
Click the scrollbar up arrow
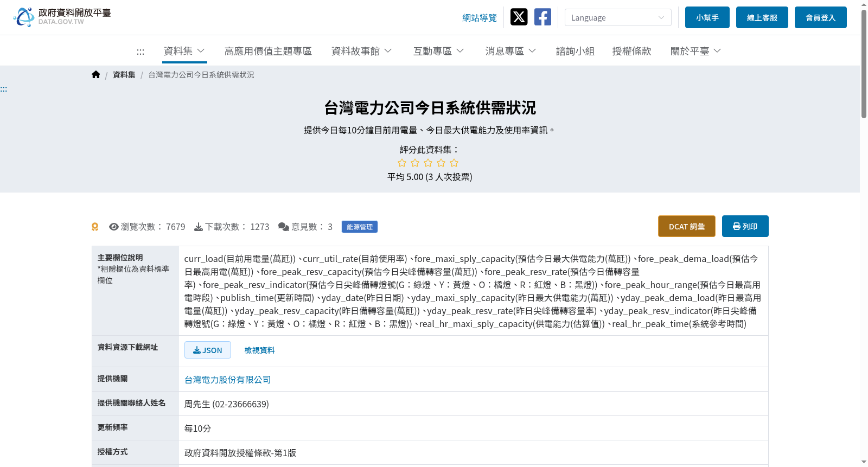pyautogui.click(x=864, y=4)
